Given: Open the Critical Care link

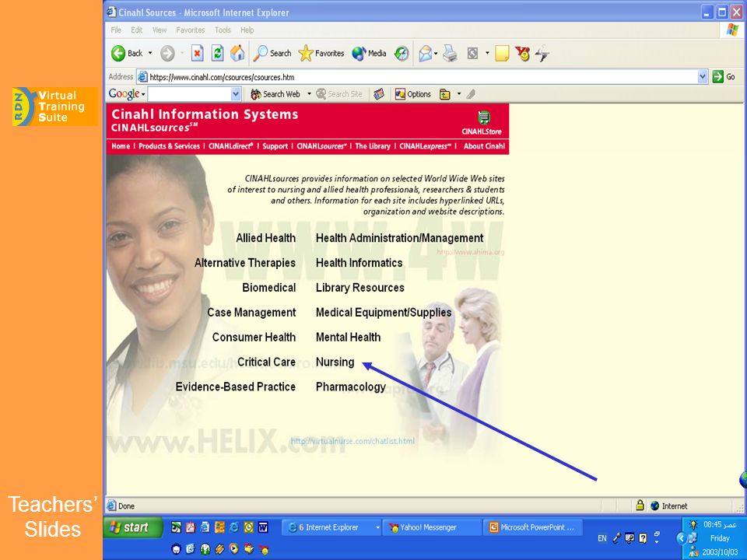Looking at the screenshot, I should click(266, 362).
